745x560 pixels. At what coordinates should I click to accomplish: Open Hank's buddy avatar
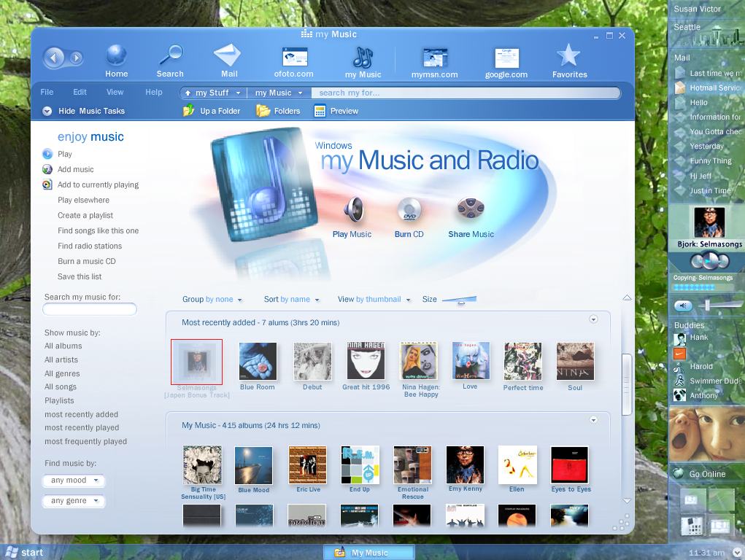coord(679,338)
